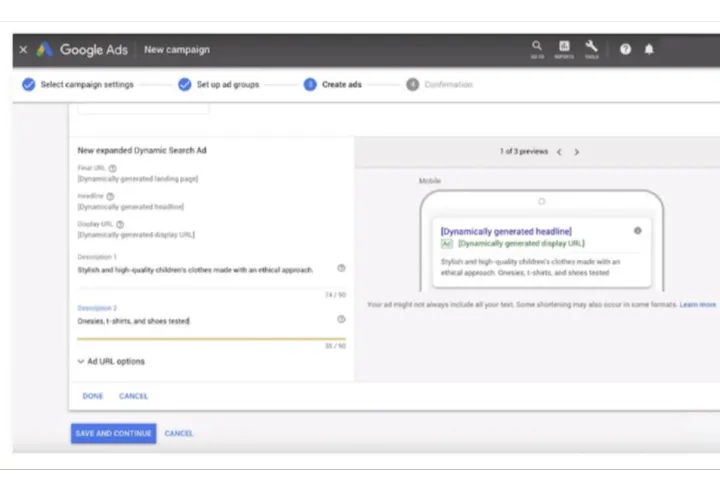
Task: Show previous ad preview
Action: [x=559, y=152]
